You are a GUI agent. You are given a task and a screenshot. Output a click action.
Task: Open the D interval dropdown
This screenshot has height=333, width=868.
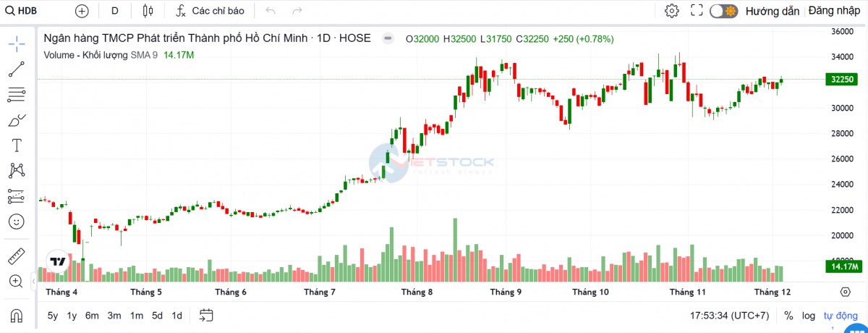(115, 11)
